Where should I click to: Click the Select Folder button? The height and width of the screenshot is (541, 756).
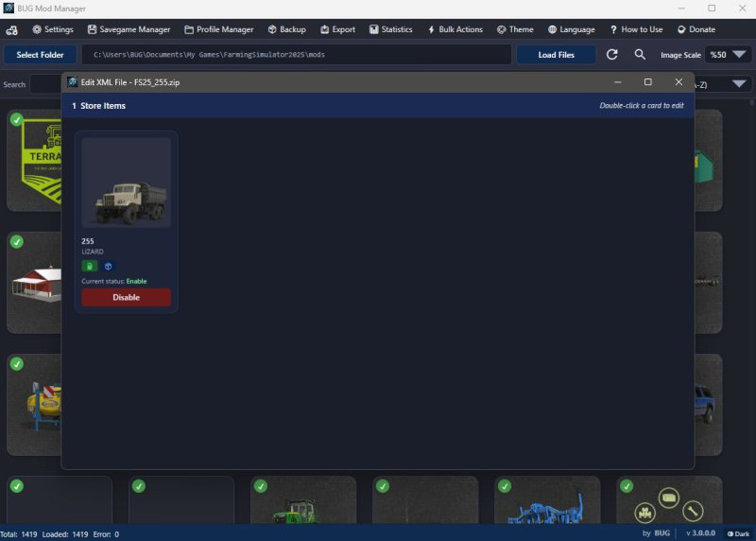40,55
